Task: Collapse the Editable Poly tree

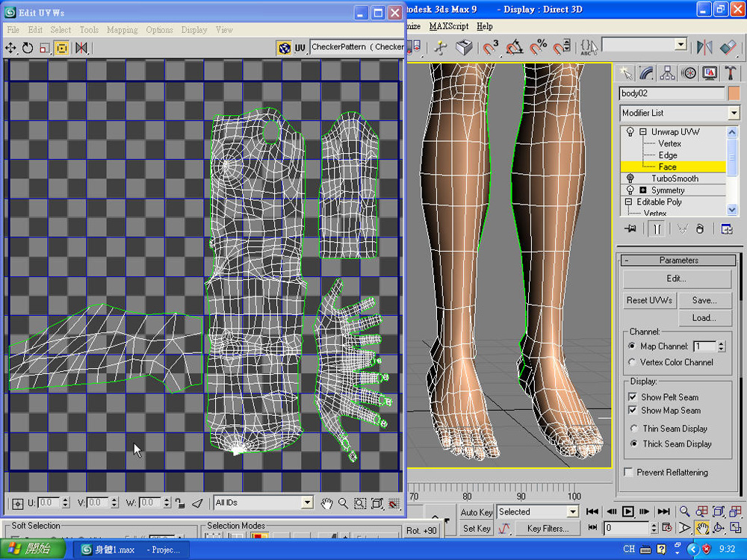Action: point(629,202)
